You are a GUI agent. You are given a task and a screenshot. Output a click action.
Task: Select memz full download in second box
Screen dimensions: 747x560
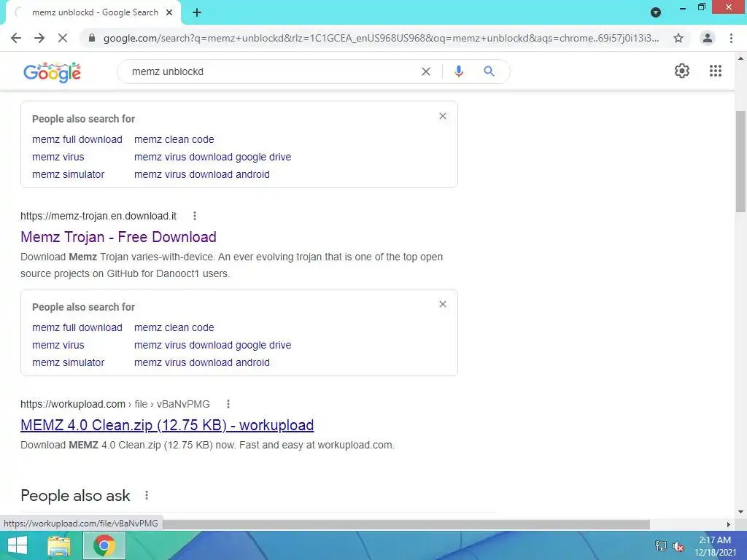click(x=77, y=327)
